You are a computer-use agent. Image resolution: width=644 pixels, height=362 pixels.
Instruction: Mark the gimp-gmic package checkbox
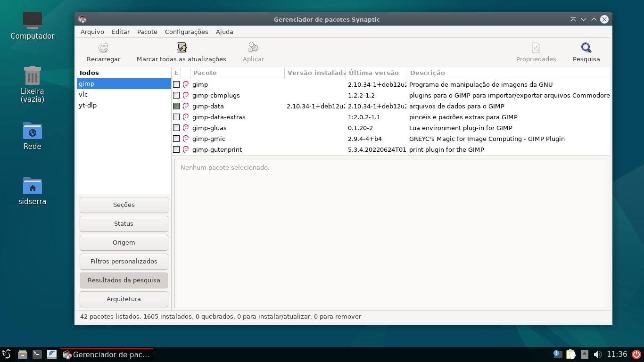176,139
